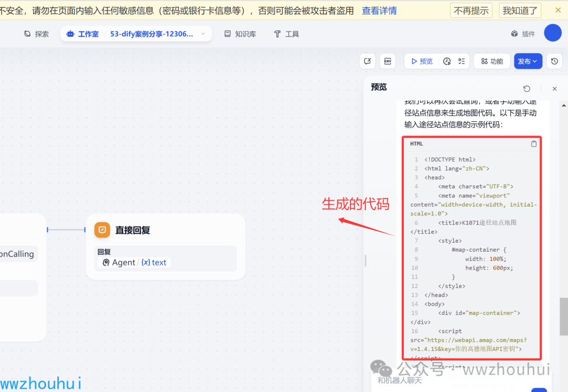Click the 回复 label in node

(x=104, y=252)
